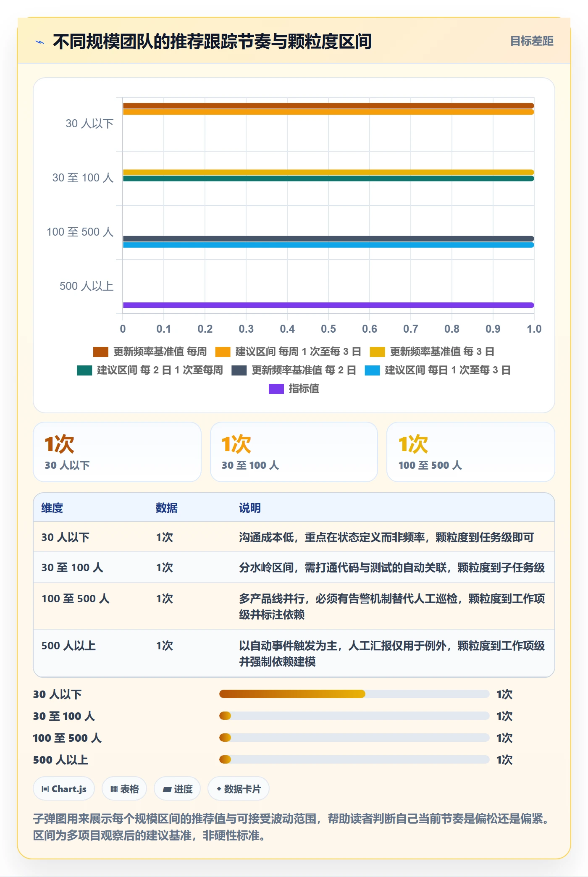Image resolution: width=588 pixels, height=877 pixels.
Task: Click the 目标差距 label in header
Action: pyautogui.click(x=531, y=41)
